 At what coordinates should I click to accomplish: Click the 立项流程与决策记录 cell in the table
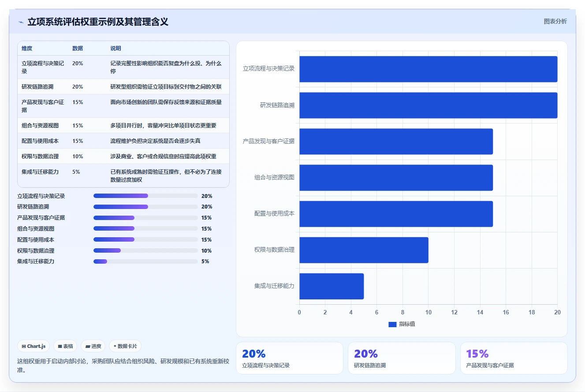pyautogui.click(x=43, y=67)
